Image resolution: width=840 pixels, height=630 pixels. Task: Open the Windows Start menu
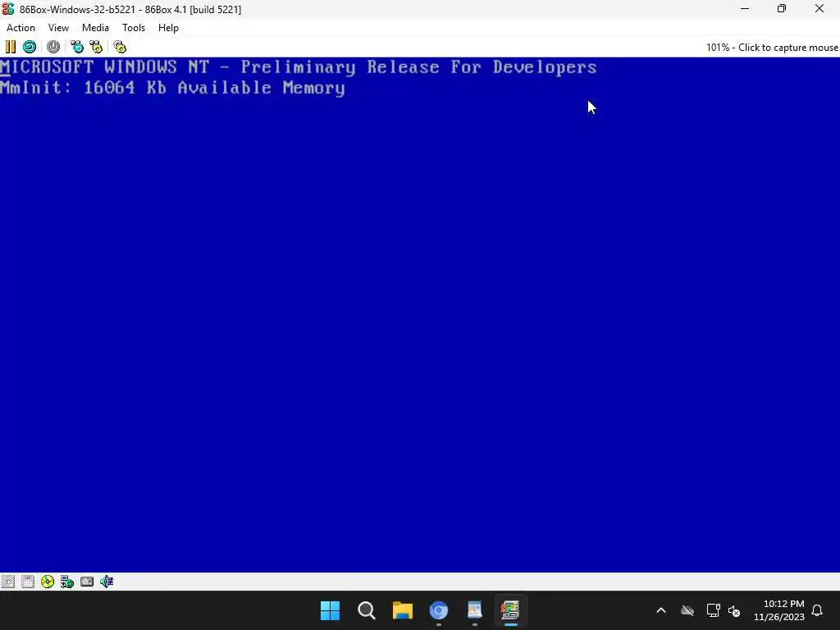(330, 610)
